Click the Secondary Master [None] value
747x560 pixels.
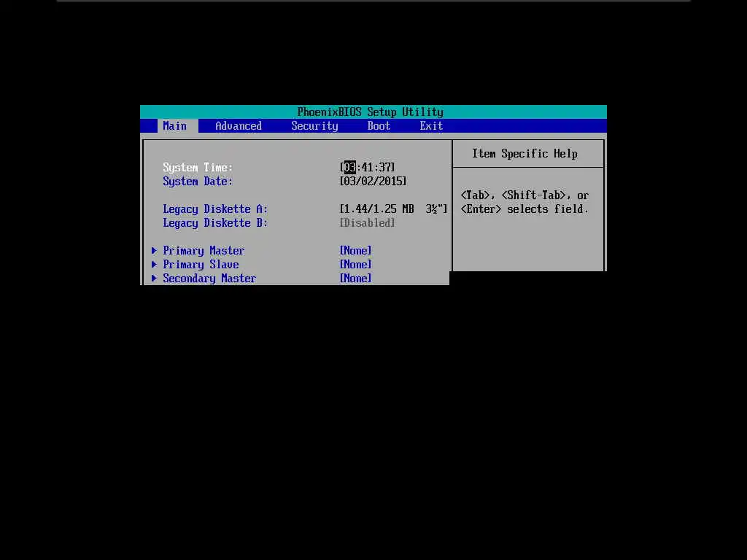coord(355,278)
